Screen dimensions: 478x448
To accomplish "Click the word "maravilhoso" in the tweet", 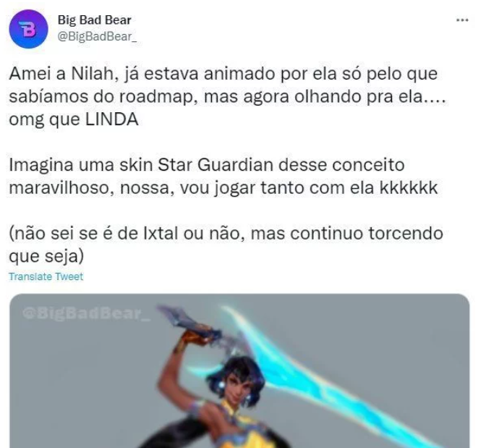I will pos(59,187).
